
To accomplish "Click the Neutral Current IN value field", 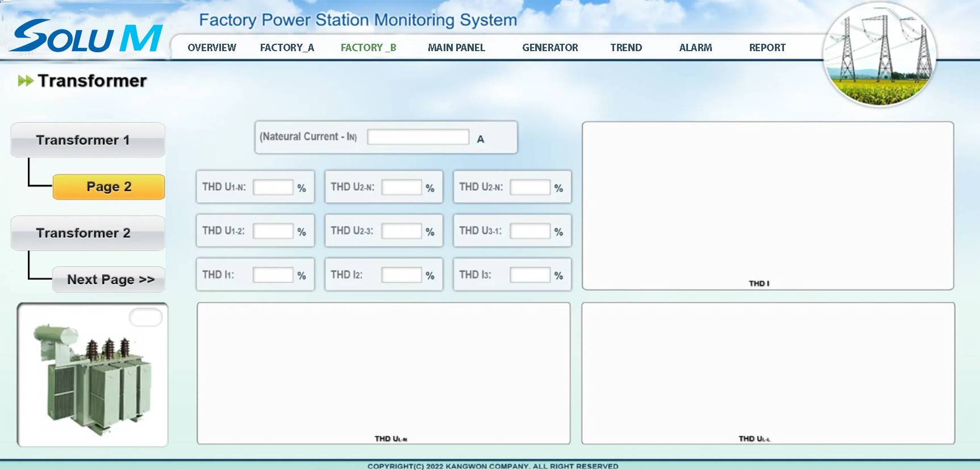I will tap(418, 137).
